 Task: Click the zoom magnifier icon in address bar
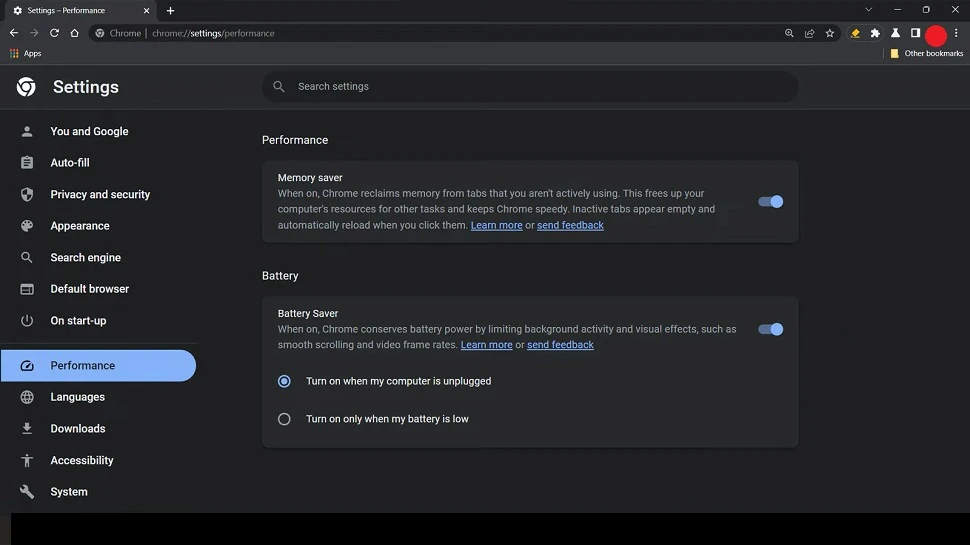point(789,33)
